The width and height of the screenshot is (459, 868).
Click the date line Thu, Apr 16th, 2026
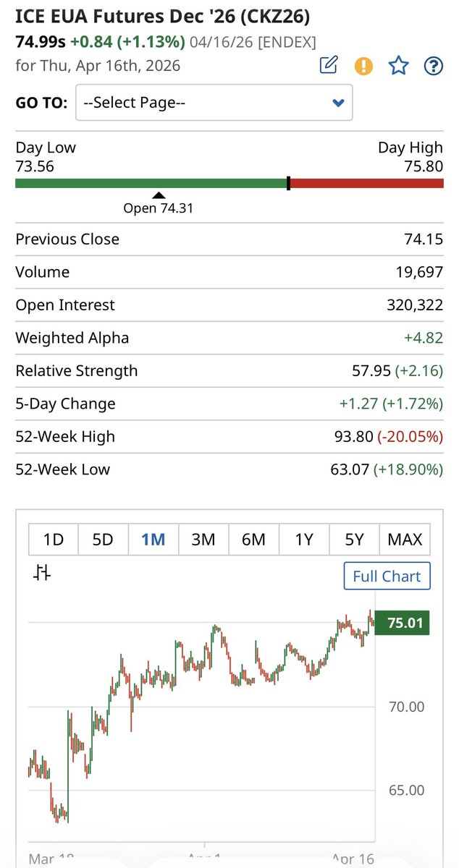coord(98,65)
